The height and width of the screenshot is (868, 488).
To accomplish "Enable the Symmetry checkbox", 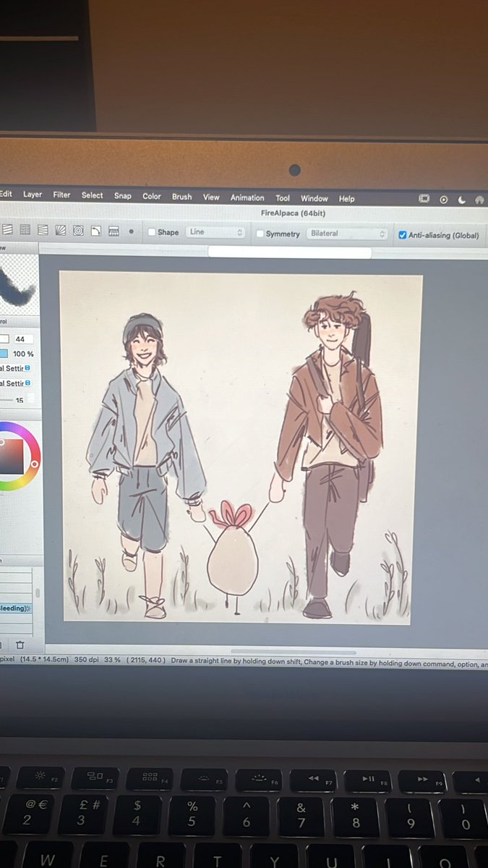I will [260, 234].
